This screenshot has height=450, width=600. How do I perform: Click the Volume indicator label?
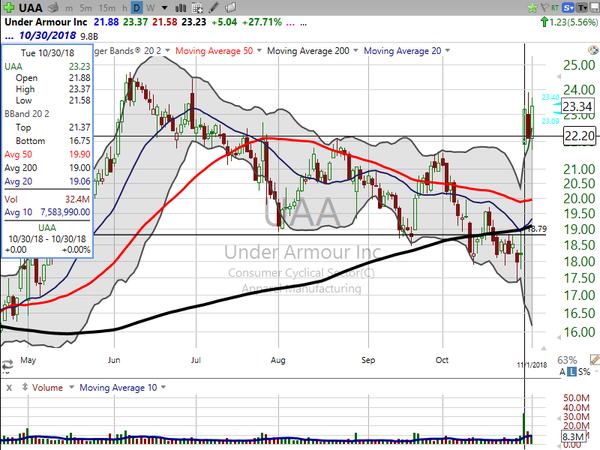coord(47,388)
